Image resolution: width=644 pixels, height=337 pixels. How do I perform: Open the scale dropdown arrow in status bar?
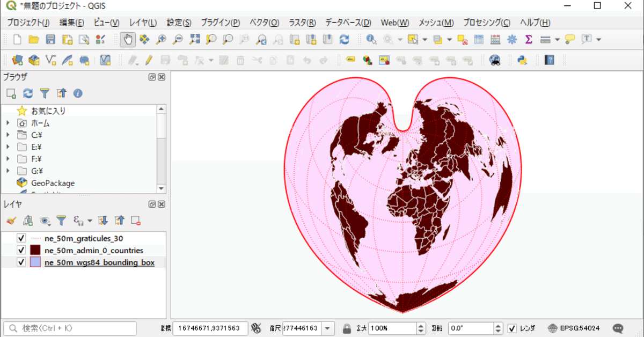tap(328, 328)
